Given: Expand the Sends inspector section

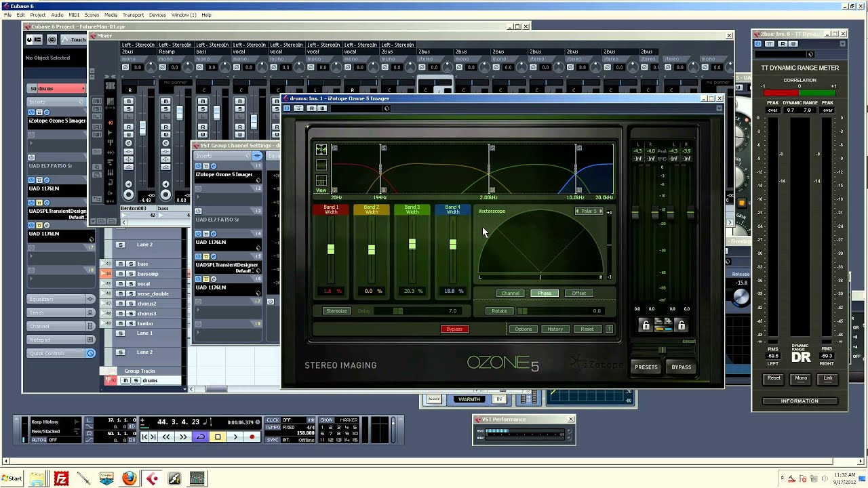Looking at the screenshot, I should click(x=61, y=312).
